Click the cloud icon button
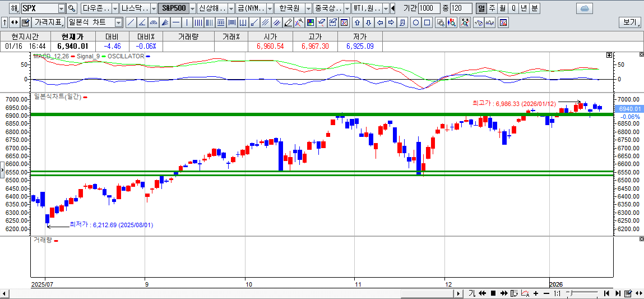 584,8
